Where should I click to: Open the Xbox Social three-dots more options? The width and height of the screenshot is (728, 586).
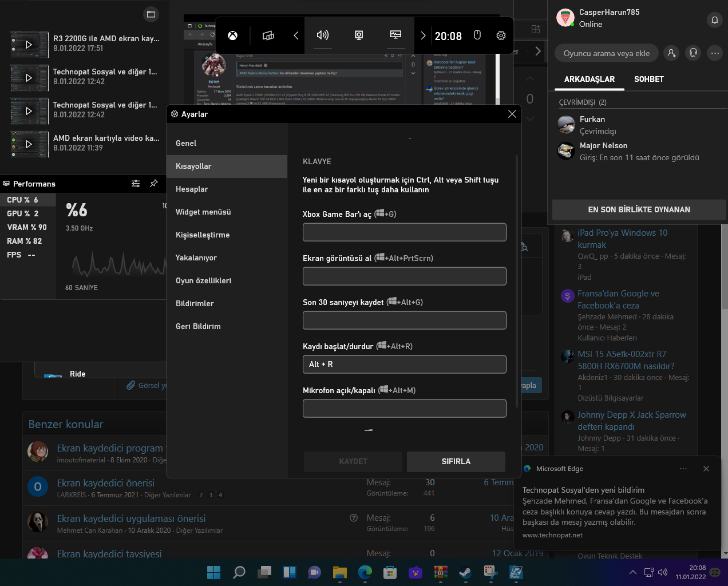coord(715,53)
